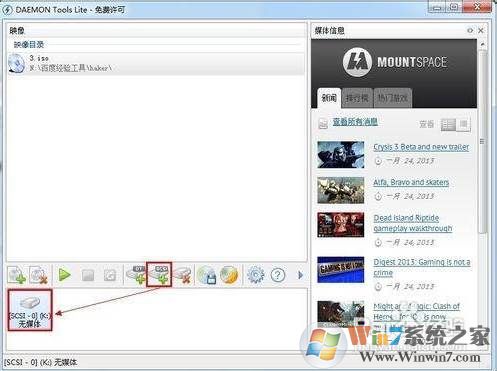
Task: Close the 媒体信息 panel
Action: (x=481, y=31)
